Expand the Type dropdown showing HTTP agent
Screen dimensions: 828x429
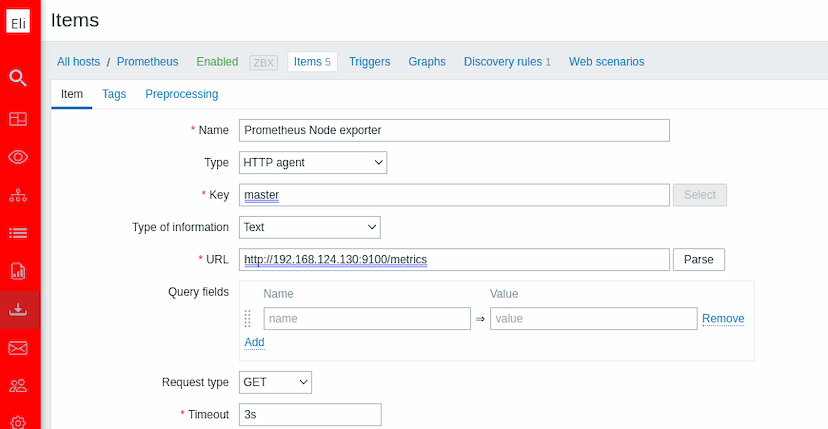[x=312, y=162]
